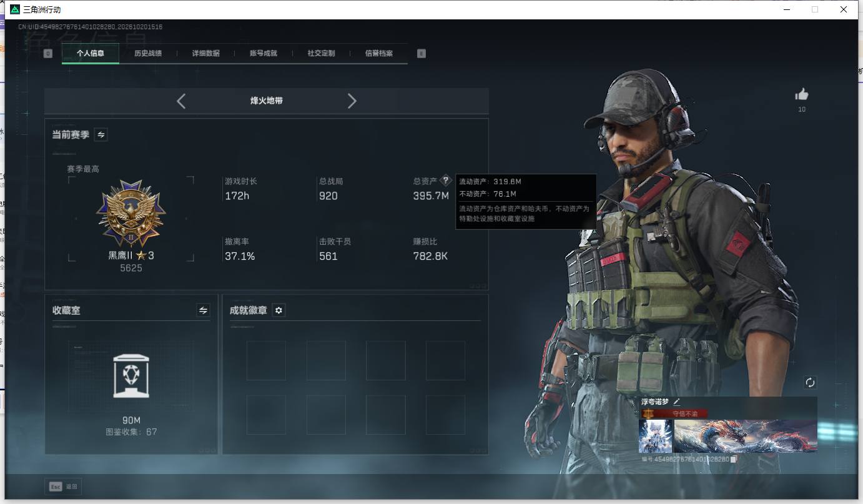The height and width of the screenshot is (504, 863).
Task: Open the 历史战绩 tab
Action: 148,53
